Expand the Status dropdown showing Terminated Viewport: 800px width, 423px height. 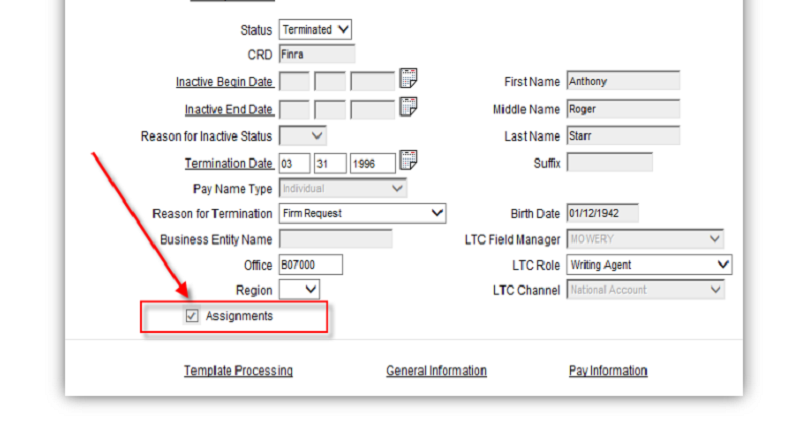(315, 30)
